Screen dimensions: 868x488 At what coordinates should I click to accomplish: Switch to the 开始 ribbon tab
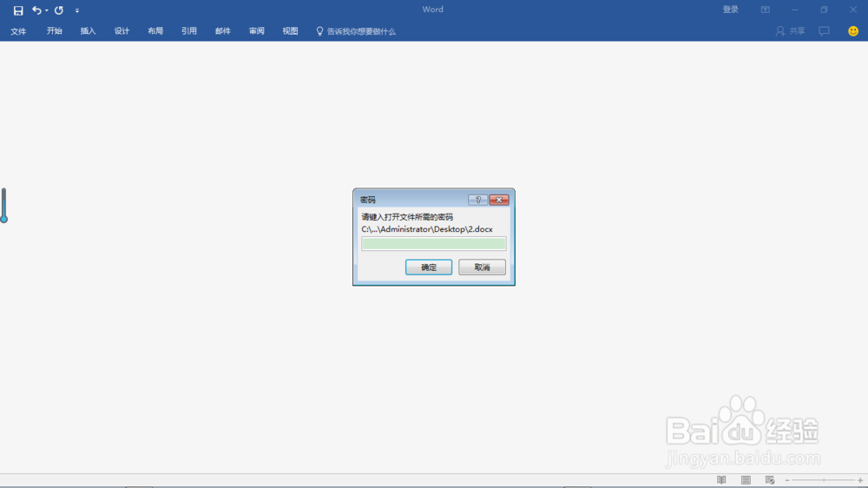pyautogui.click(x=54, y=31)
